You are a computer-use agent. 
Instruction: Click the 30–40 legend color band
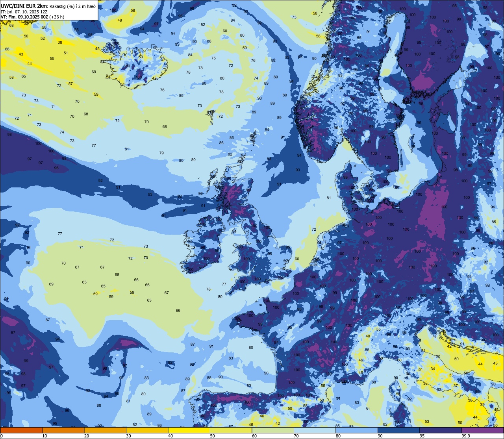point(147,430)
